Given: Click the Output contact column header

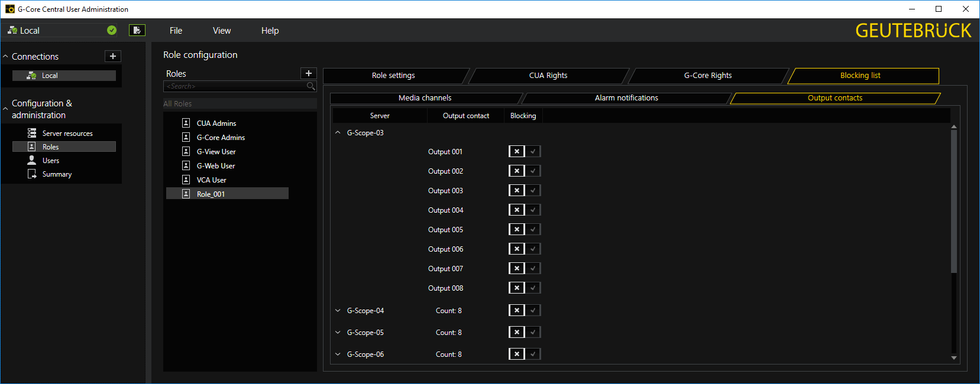Looking at the screenshot, I should pyautogui.click(x=466, y=116).
